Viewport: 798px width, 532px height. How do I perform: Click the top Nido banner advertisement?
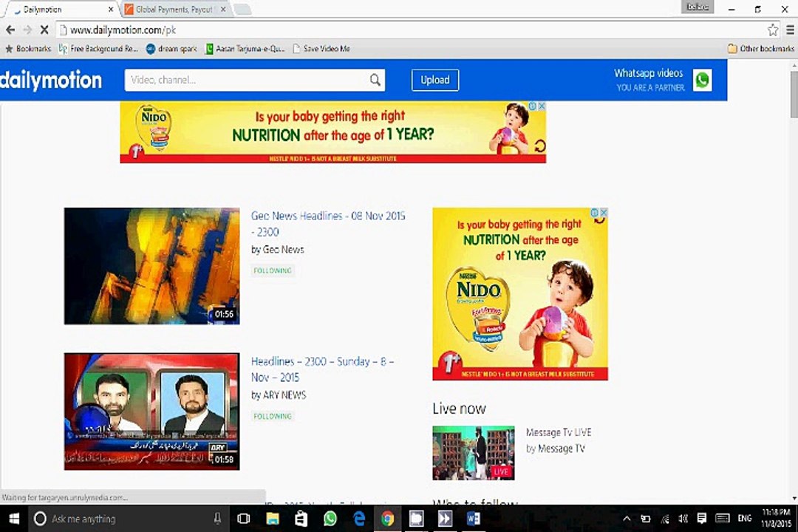point(332,132)
